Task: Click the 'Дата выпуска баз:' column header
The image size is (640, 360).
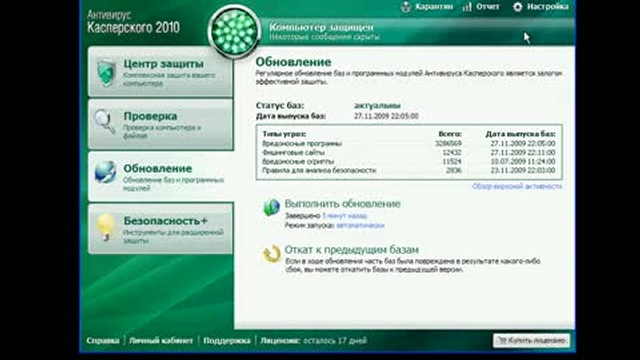Action: [x=520, y=134]
